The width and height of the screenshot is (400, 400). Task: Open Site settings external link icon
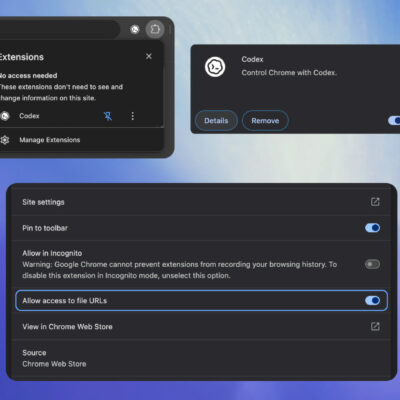point(375,202)
